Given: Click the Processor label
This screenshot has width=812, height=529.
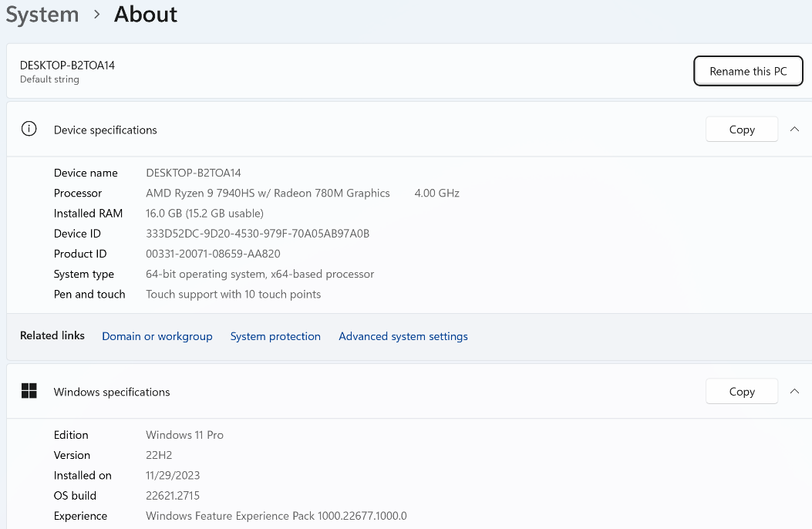Looking at the screenshot, I should coord(78,193).
